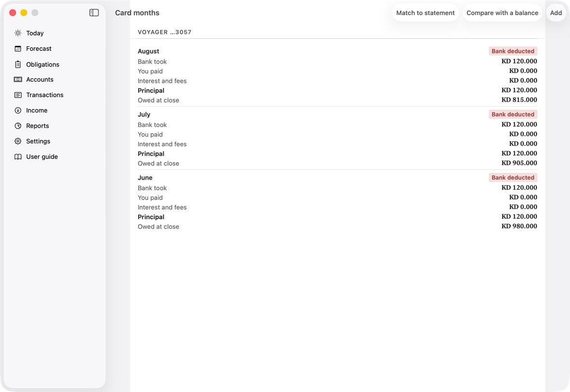Image resolution: width=570 pixels, height=392 pixels.
Task: Click the June Bank deducted badge
Action: coord(513,178)
